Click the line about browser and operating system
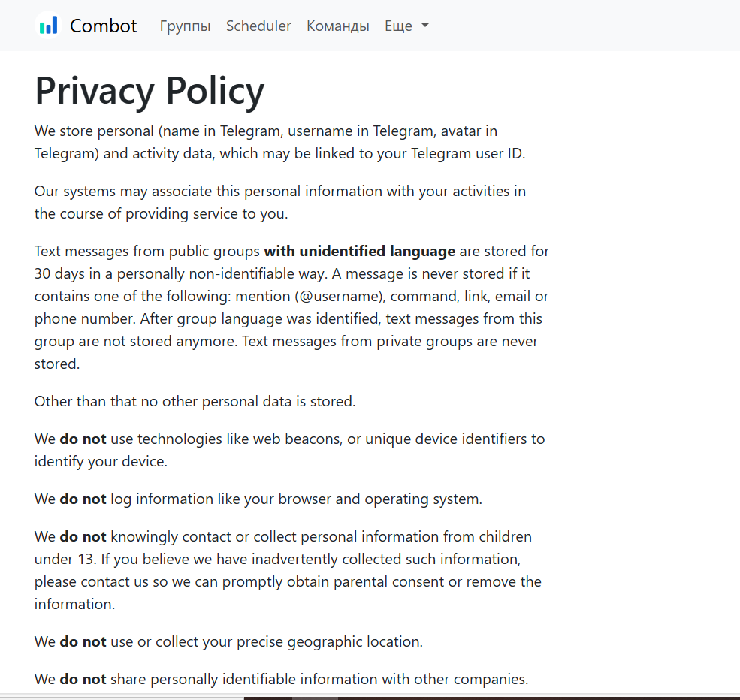 tap(258, 499)
